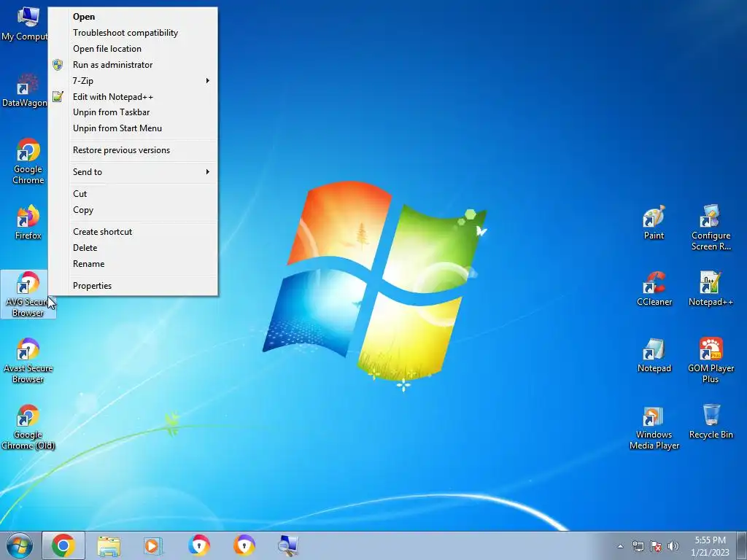Select the CCleaner desktop shortcut
This screenshot has height=560, width=747.
654,289
